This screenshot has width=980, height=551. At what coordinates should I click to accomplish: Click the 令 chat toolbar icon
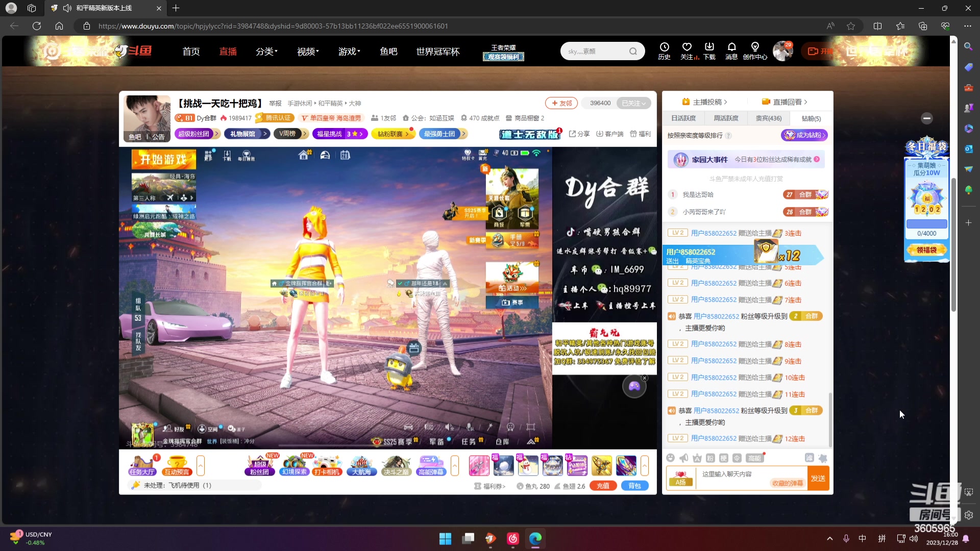tap(737, 458)
